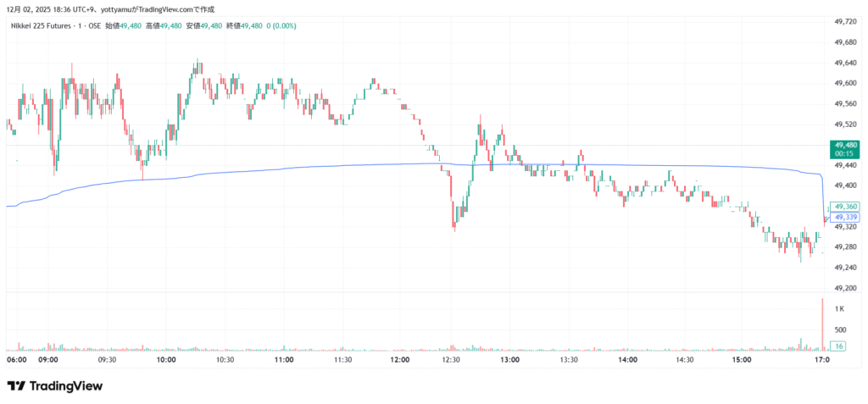Click the volume value label 16
The width and height of the screenshot is (868, 404).
837,346
